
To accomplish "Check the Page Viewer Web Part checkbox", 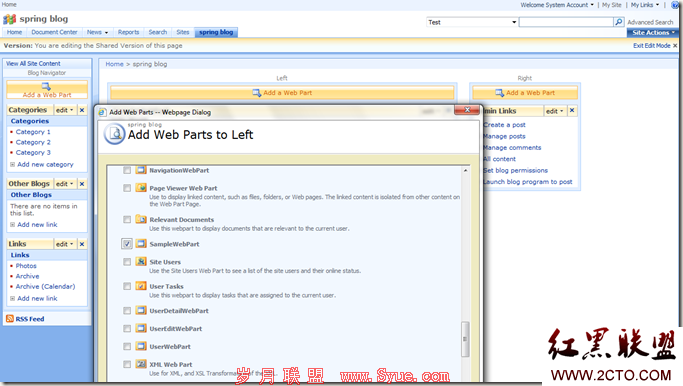I will click(x=127, y=188).
